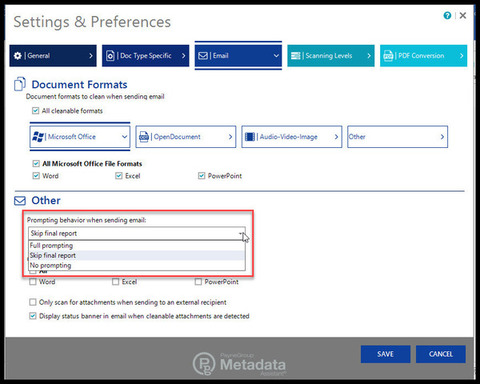
Task: Close the Settings & Preferences dialog
Action: click(x=463, y=15)
